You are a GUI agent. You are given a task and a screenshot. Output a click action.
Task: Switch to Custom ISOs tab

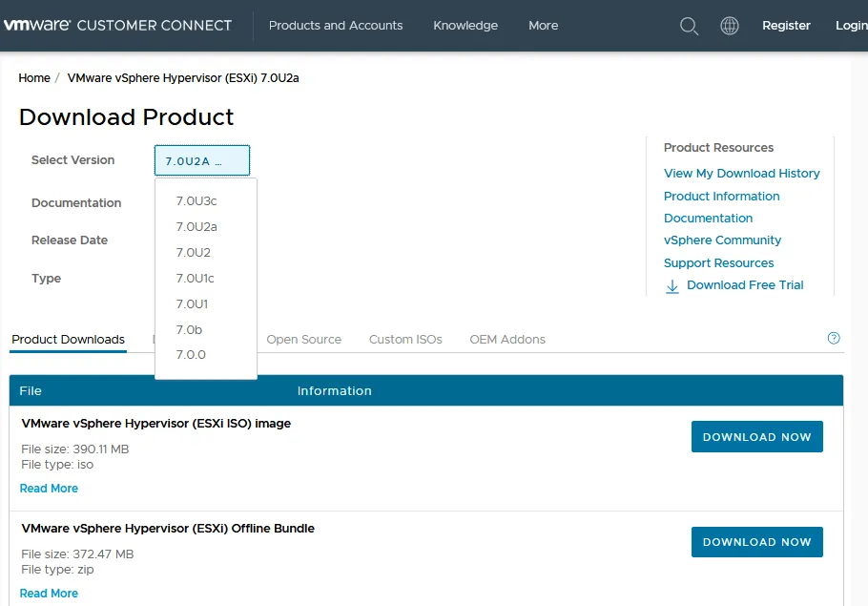pos(405,340)
